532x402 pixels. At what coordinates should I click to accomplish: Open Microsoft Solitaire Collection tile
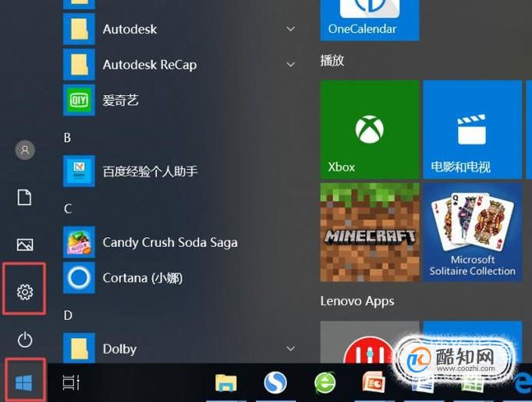[472, 233]
